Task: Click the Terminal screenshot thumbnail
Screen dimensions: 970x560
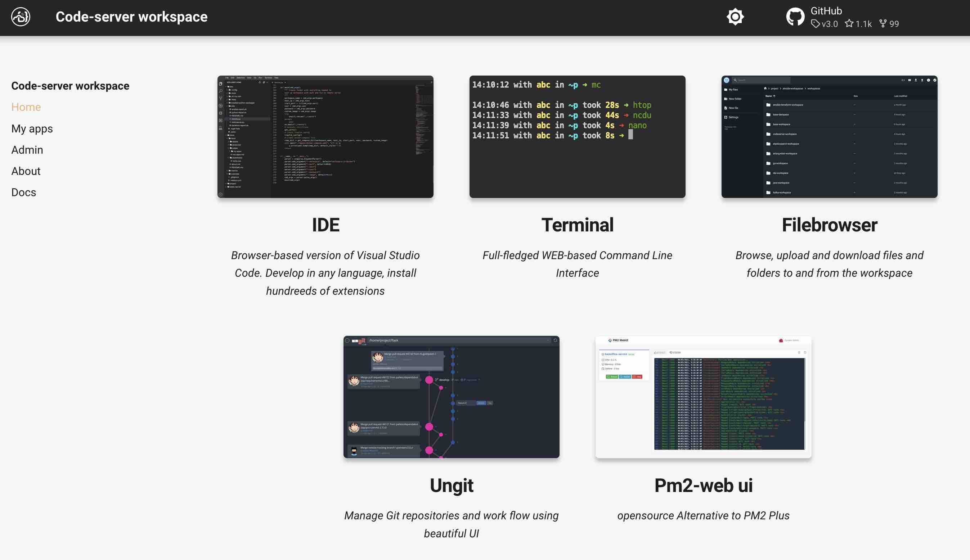Action: coord(577,136)
